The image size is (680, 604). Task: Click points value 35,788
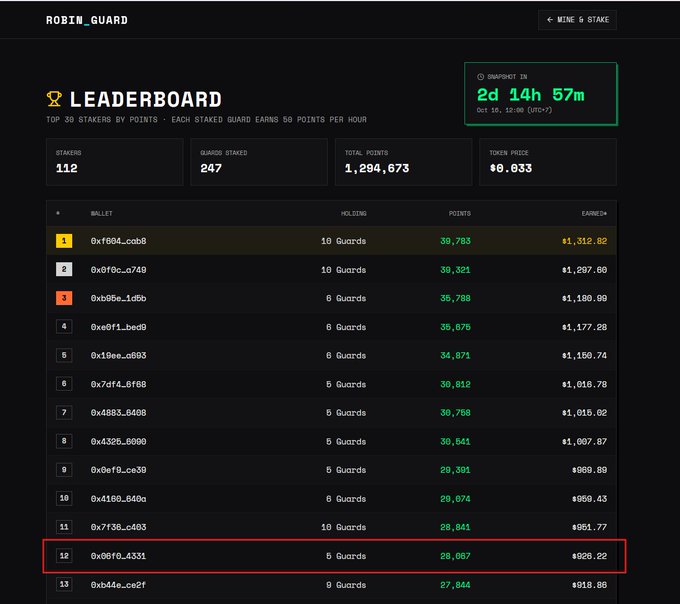(x=455, y=298)
